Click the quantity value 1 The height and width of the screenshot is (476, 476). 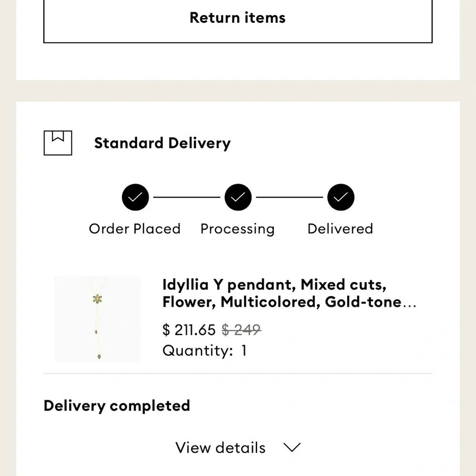(244, 351)
